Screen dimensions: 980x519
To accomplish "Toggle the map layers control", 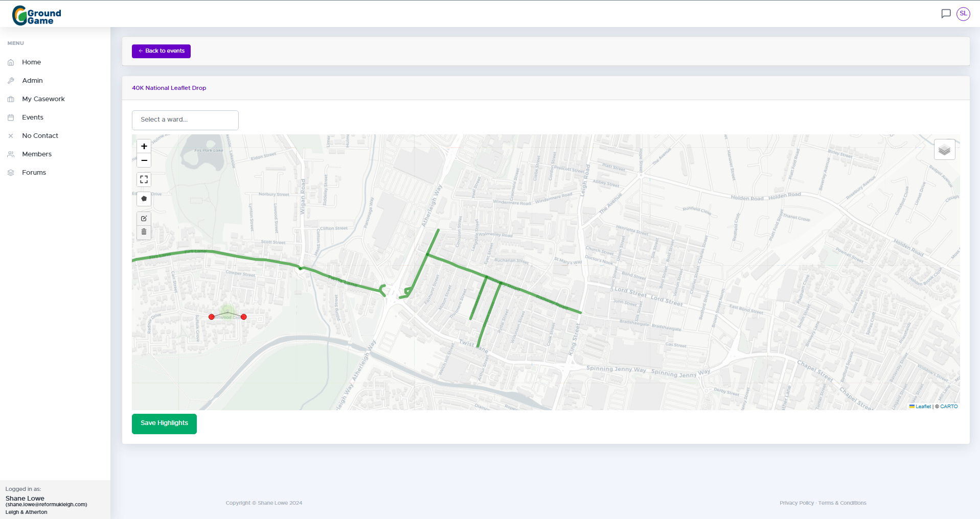I will tap(944, 149).
